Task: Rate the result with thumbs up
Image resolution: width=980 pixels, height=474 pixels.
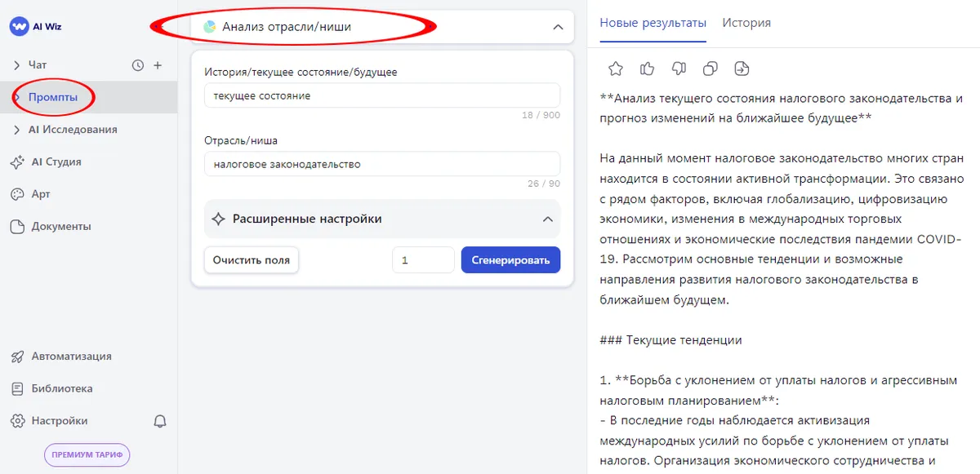Action: coord(647,69)
